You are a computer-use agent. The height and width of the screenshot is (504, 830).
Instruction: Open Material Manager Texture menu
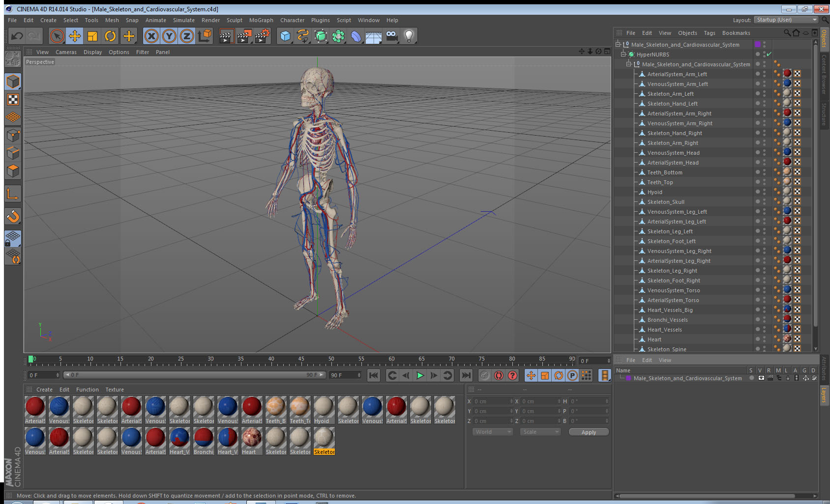coord(115,390)
